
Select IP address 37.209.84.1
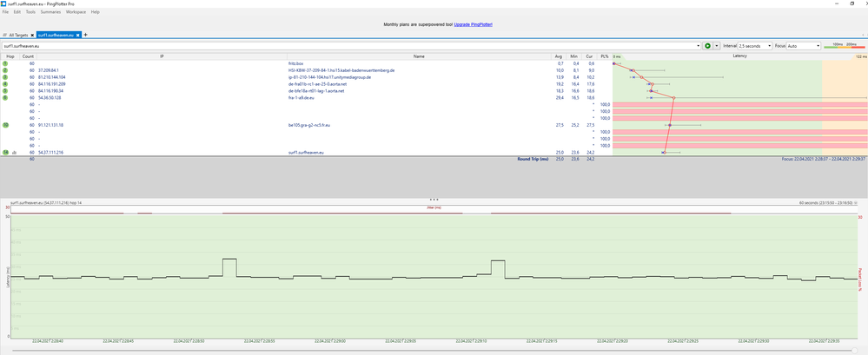pos(49,70)
